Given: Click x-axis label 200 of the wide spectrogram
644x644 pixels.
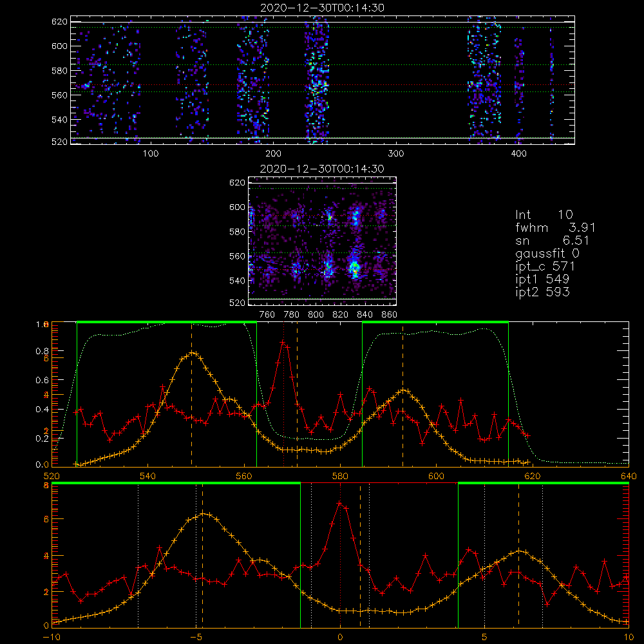Looking at the screenshot, I should pos(273,154).
